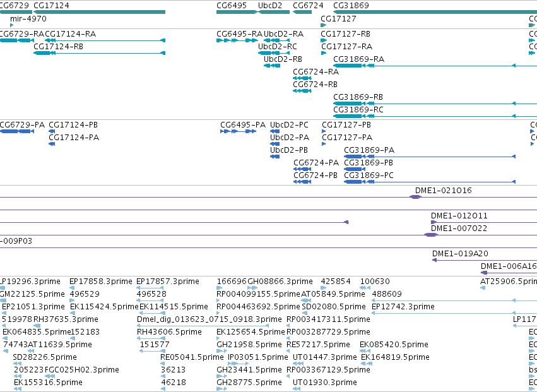
Task: Click the CG17124 gene label
Action: point(51,6)
